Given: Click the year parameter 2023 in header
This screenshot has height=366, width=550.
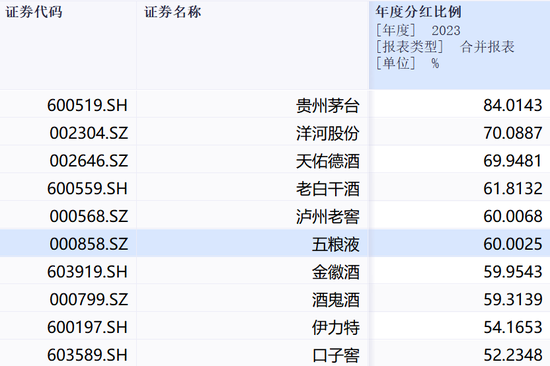Looking at the screenshot, I should click(446, 31).
